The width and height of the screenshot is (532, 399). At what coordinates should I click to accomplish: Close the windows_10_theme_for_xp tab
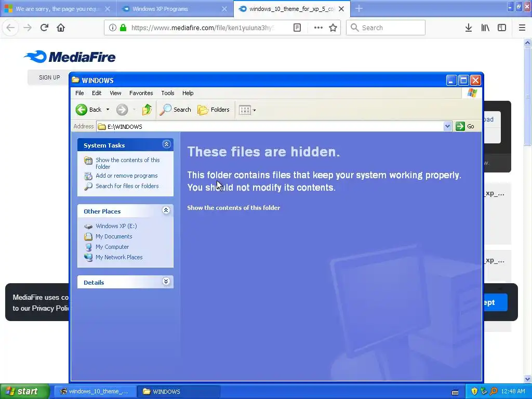[x=342, y=9]
